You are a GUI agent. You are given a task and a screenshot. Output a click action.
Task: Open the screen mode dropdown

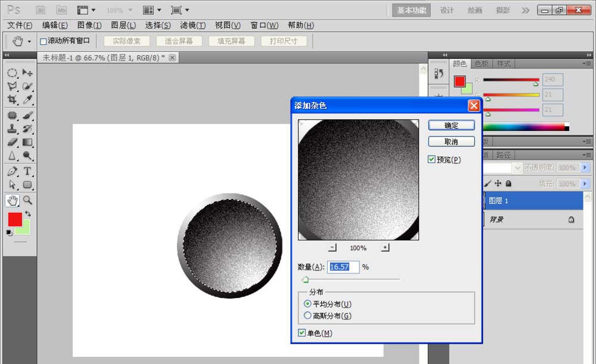179,10
